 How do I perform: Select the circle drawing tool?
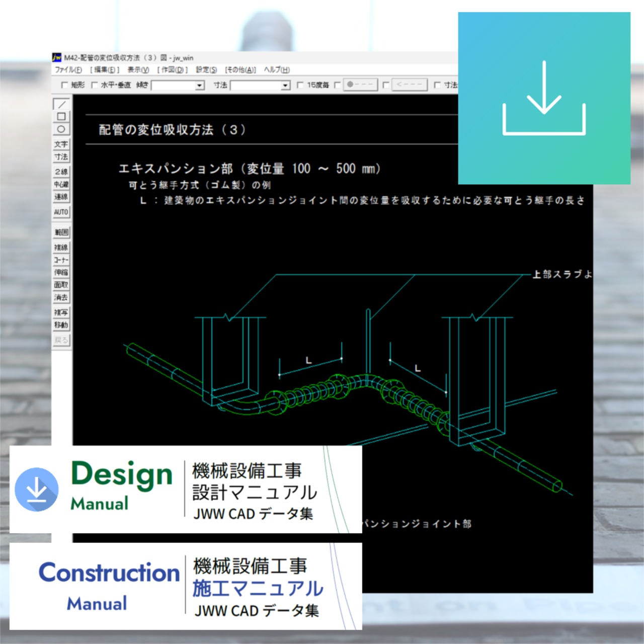[61, 129]
